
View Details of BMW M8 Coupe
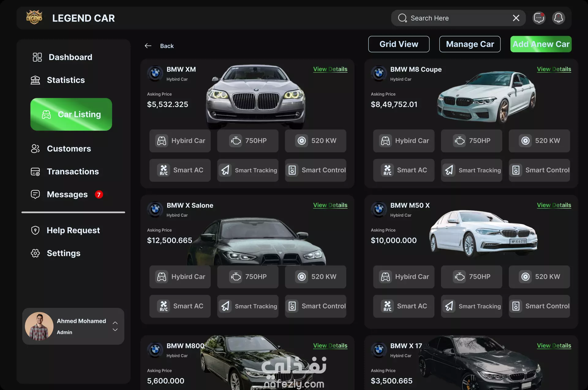pyautogui.click(x=554, y=69)
